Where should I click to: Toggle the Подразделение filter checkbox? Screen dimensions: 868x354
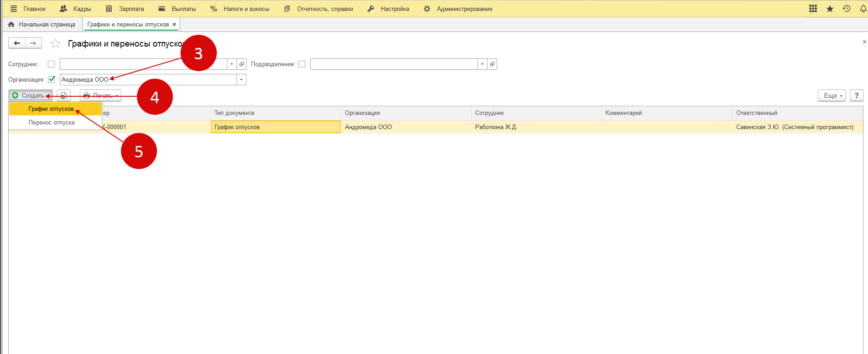[x=302, y=64]
